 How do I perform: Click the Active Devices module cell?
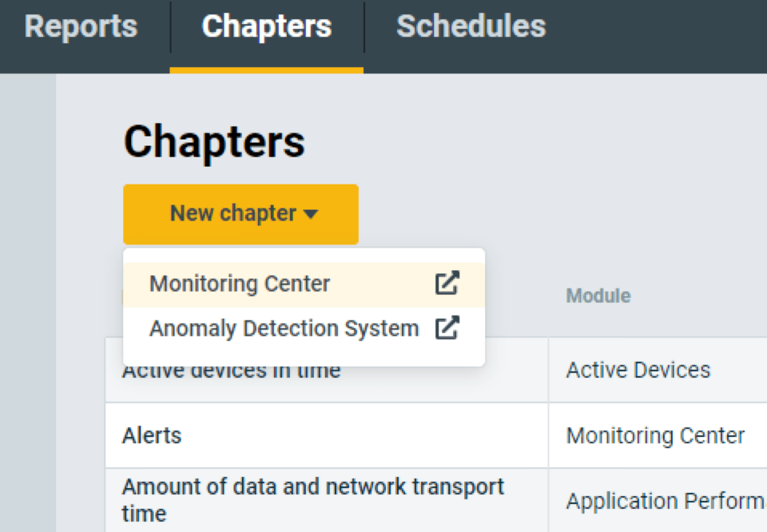[x=638, y=370]
